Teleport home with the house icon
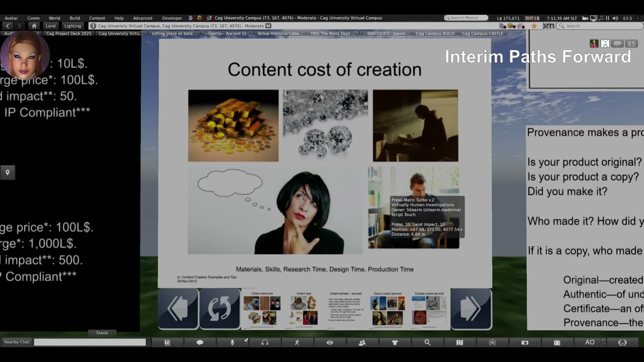This screenshot has width=644, height=362. pyautogui.click(x=34, y=26)
